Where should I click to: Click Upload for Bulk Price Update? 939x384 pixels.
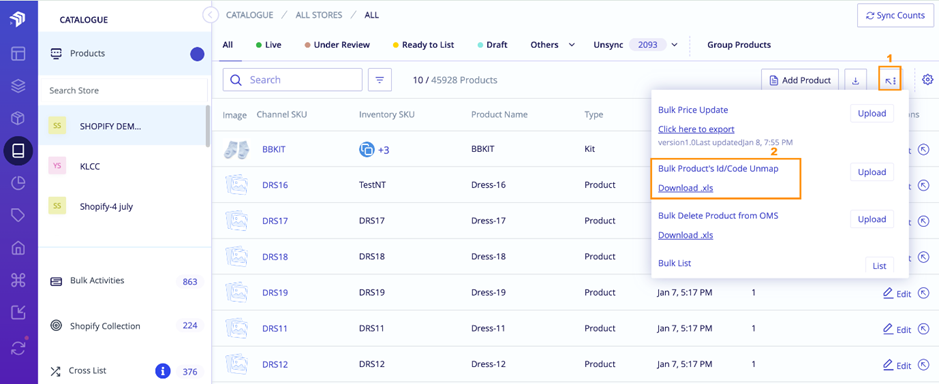(872, 113)
